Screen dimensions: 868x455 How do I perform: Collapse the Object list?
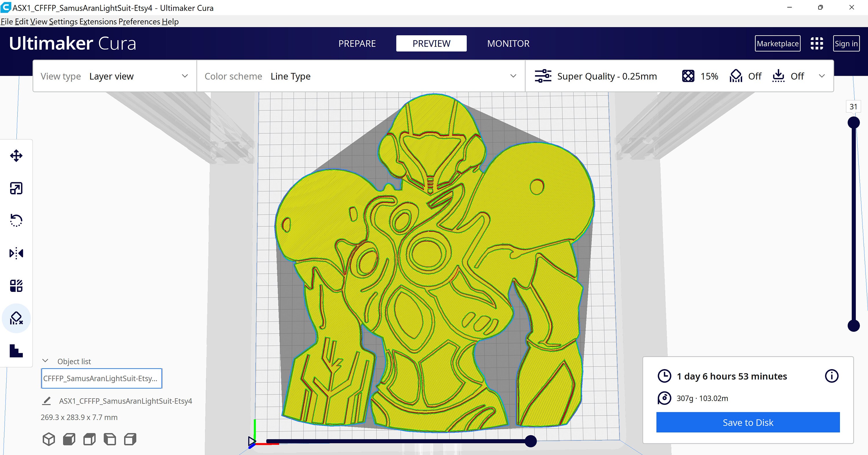45,361
